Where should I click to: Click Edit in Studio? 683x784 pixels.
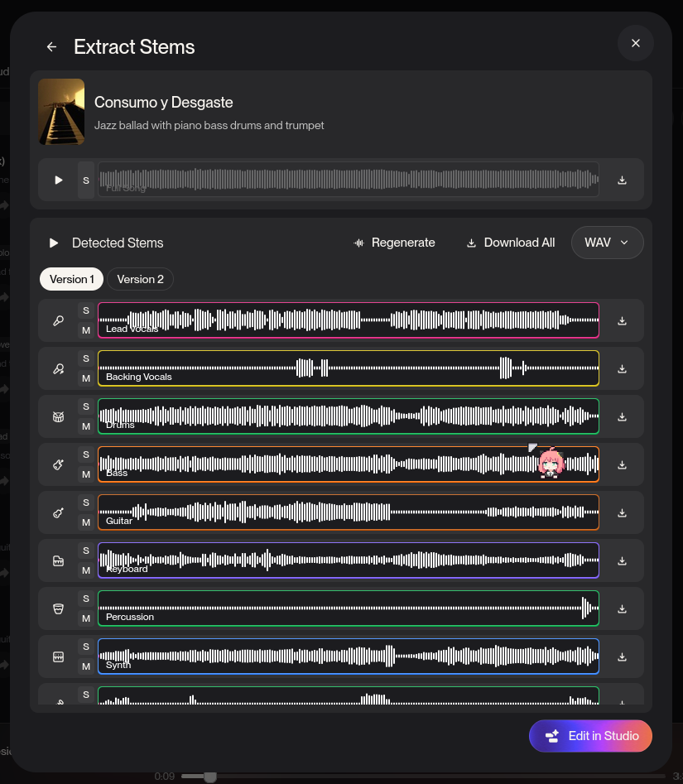coord(590,736)
